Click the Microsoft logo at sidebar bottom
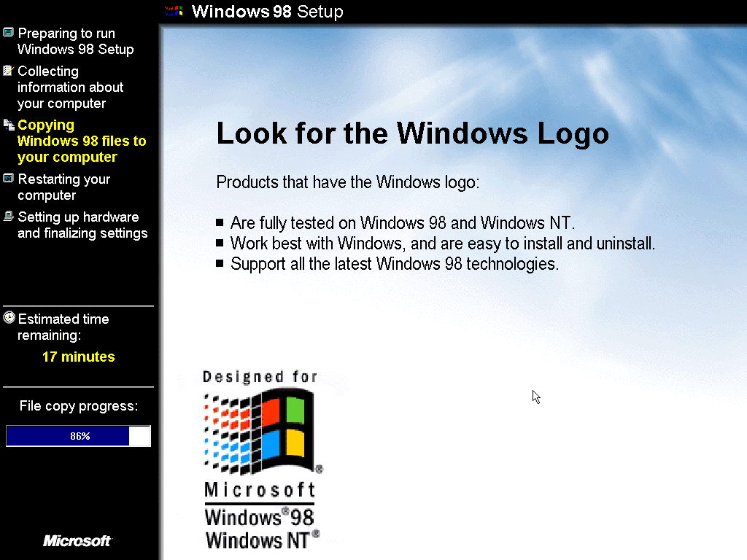This screenshot has width=747, height=560. (x=77, y=540)
